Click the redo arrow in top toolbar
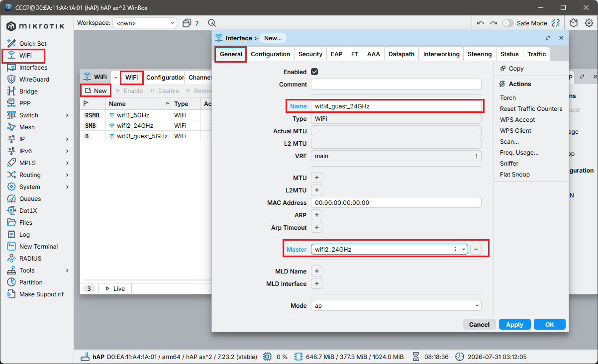This screenshot has width=598, height=364. click(x=493, y=23)
